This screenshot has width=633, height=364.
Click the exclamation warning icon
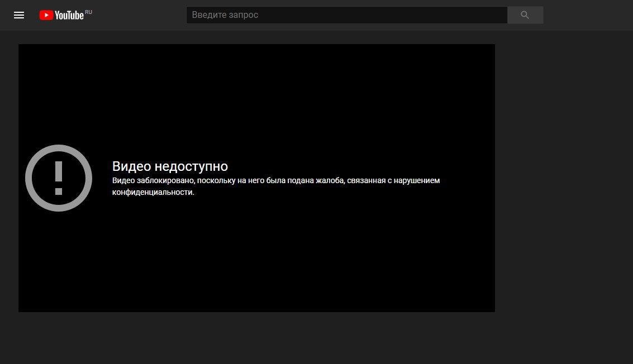pyautogui.click(x=59, y=178)
